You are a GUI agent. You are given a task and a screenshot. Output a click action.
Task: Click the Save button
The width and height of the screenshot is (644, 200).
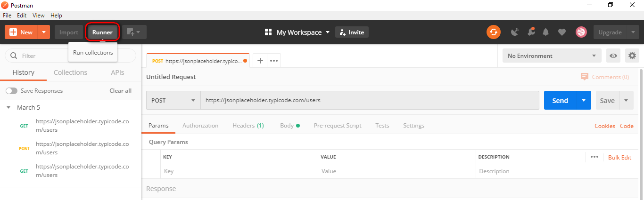(x=607, y=100)
